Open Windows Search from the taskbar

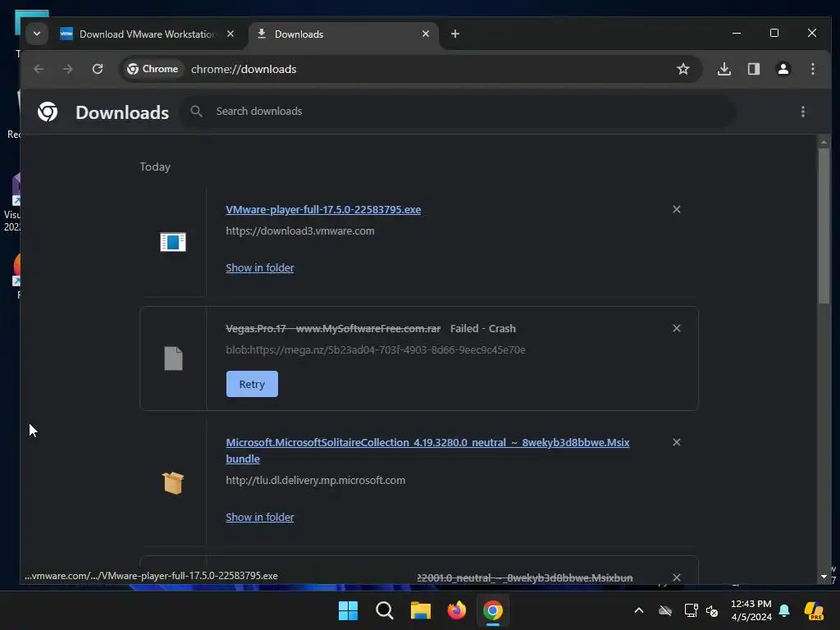384,610
